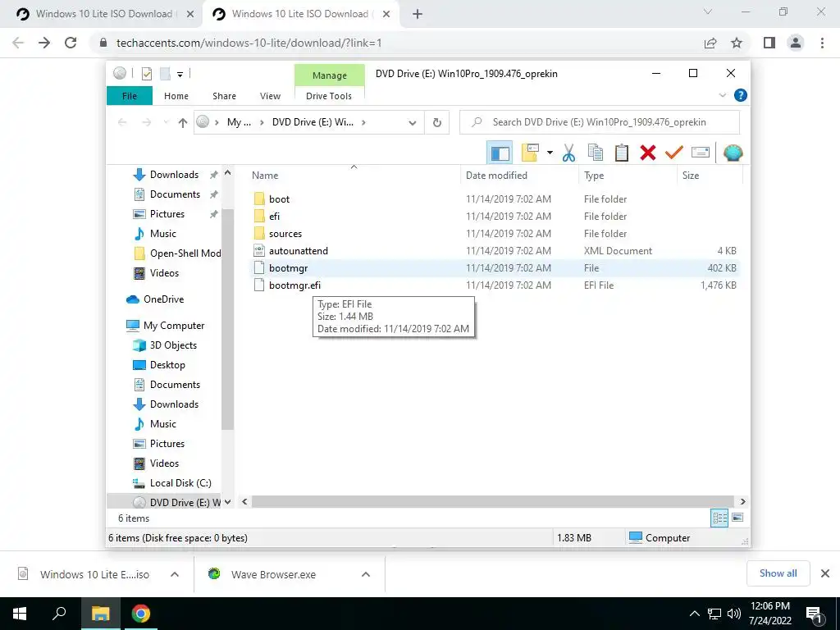The height and width of the screenshot is (630, 840).
Task: Click the Rename icon in toolbar
Action: click(701, 153)
